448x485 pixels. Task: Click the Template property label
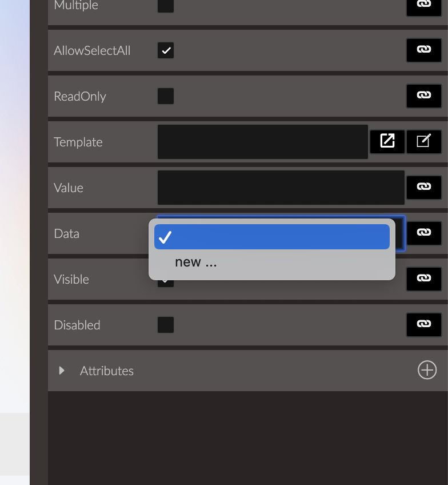pos(78,142)
